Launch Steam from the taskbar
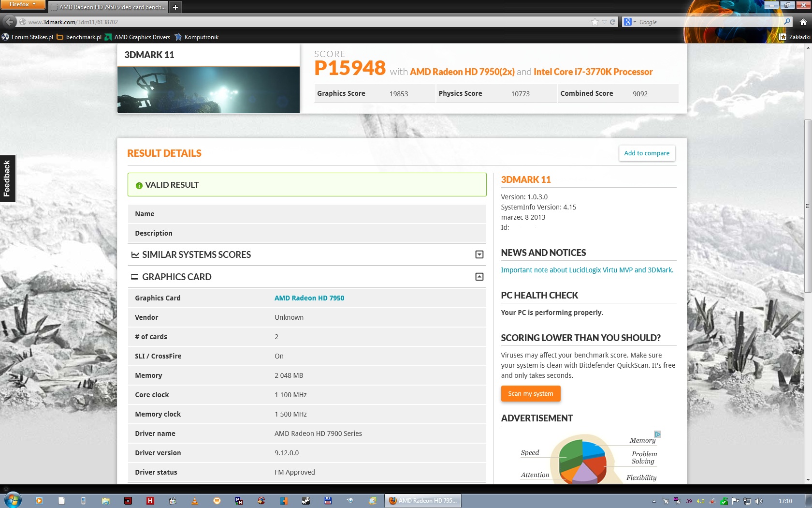Viewport: 812px width, 508px height. click(x=306, y=501)
